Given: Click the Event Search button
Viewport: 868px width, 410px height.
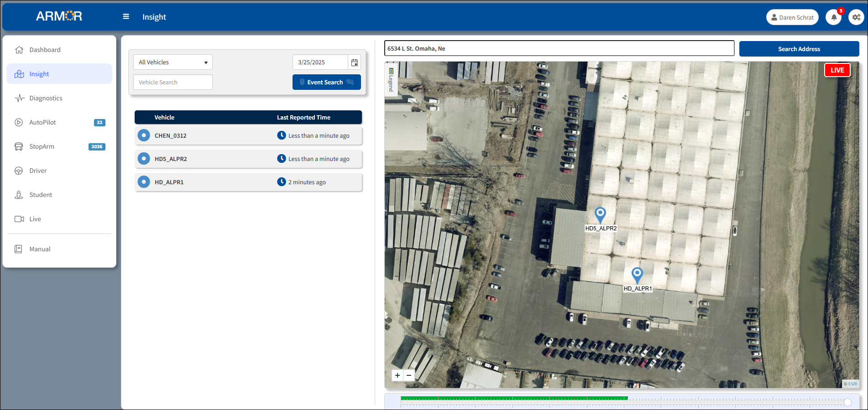Looking at the screenshot, I should (x=326, y=82).
